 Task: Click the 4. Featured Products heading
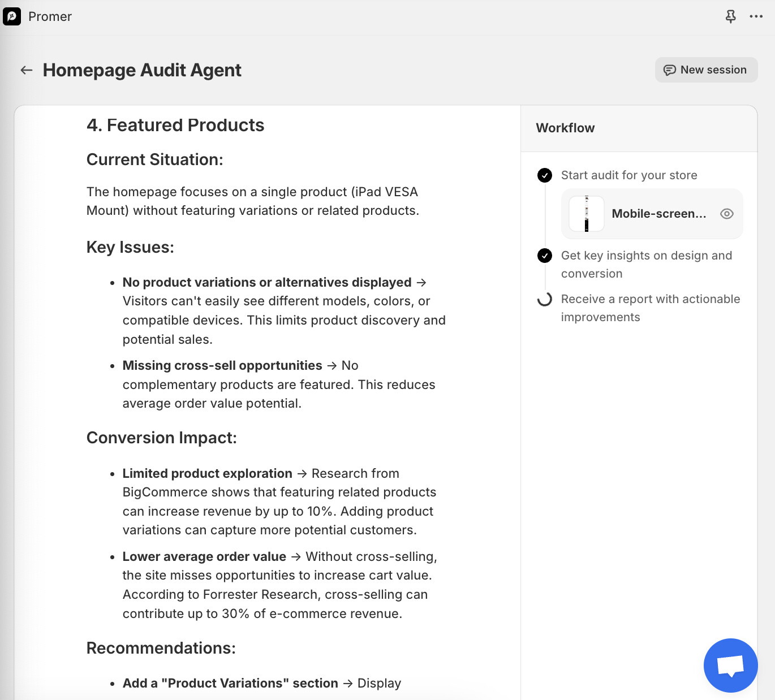(x=175, y=125)
